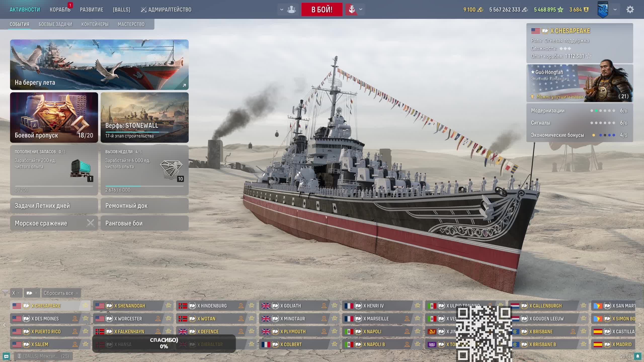Open the АКТИВНОСТИ tab
This screenshot has height=362, width=644.
click(x=25, y=10)
